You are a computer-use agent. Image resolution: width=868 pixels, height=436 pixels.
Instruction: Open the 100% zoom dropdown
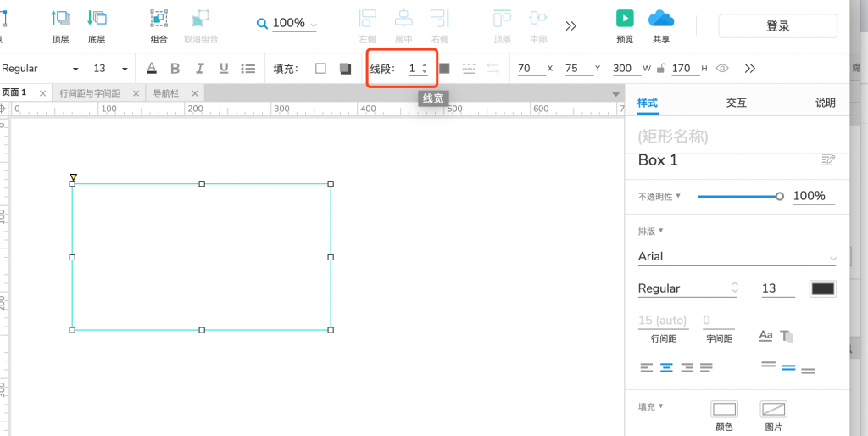click(293, 24)
